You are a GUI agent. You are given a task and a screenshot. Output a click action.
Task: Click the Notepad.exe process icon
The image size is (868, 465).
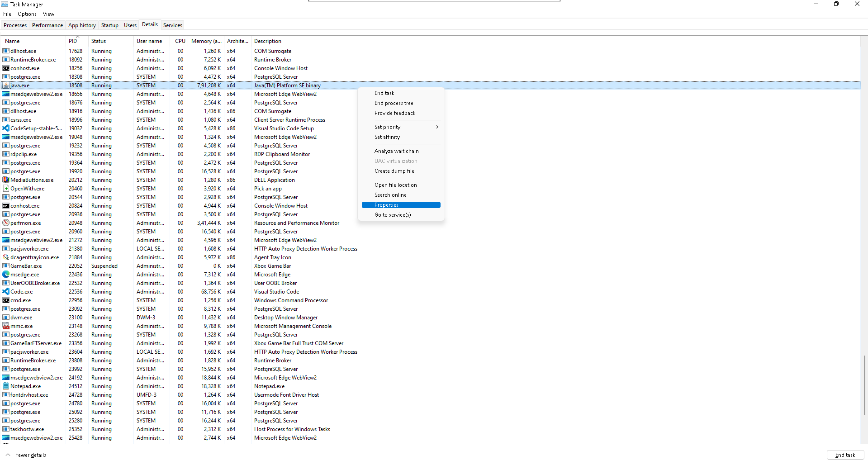click(6, 386)
